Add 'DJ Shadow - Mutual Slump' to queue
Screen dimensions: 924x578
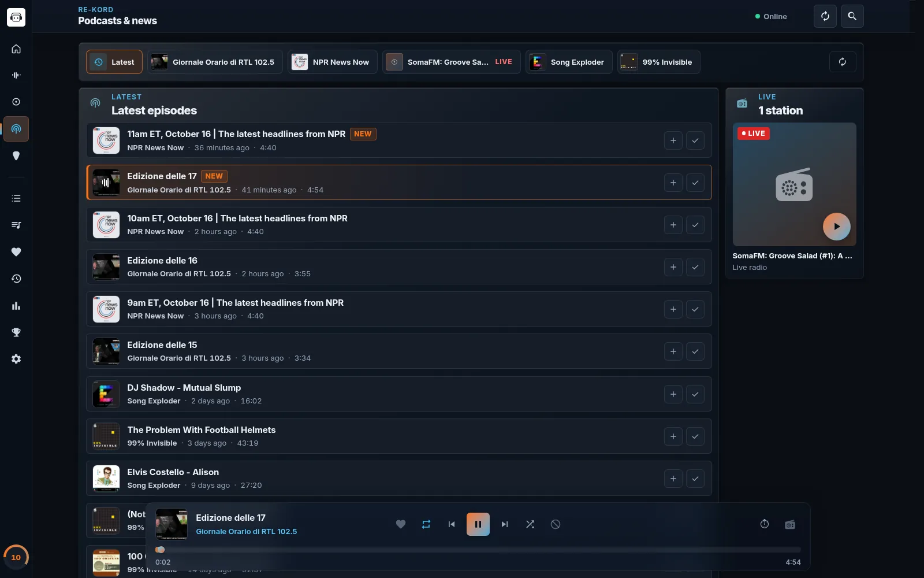point(673,394)
